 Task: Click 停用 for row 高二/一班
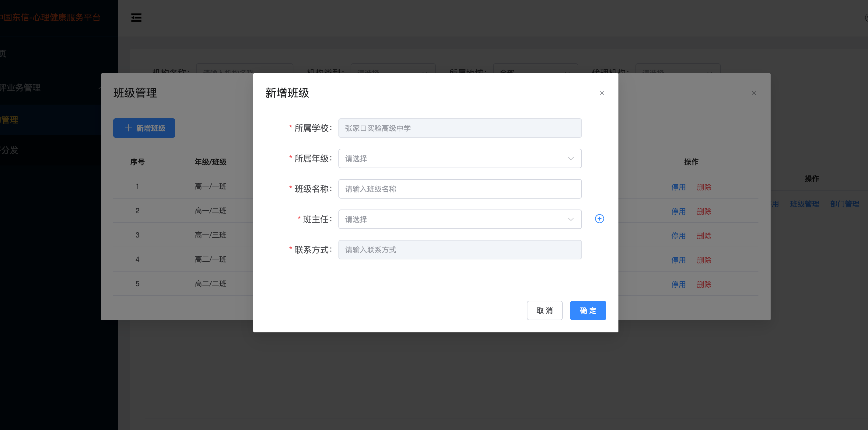[x=678, y=260]
